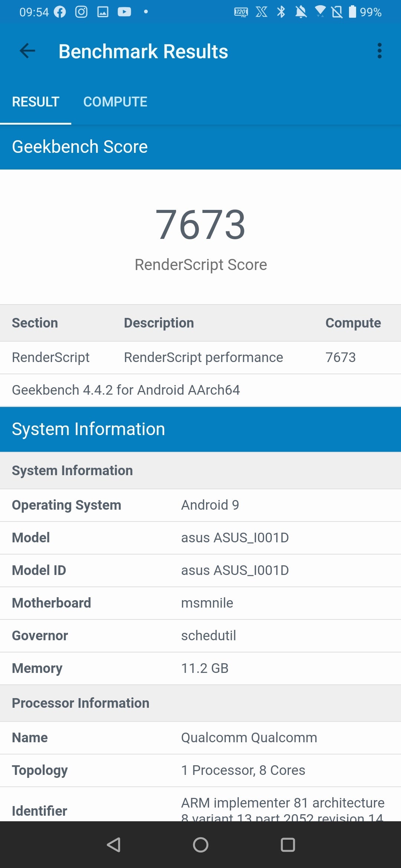Viewport: 401px width, 868px height.
Task: Tap the 120Hz refresh rate status icon
Action: click(241, 12)
